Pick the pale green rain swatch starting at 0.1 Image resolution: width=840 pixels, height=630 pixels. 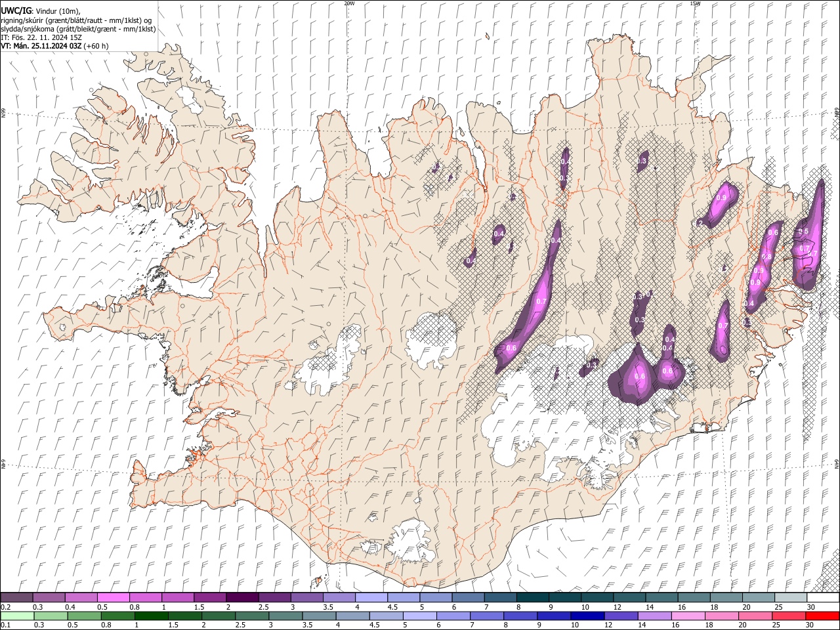(18, 616)
